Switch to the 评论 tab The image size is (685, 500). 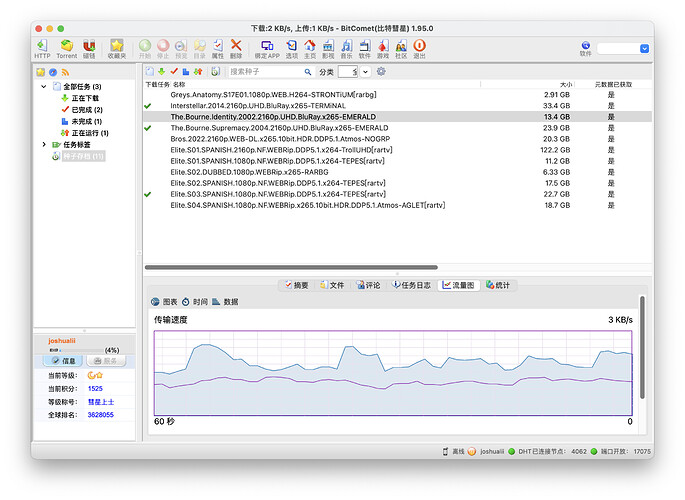coord(368,285)
